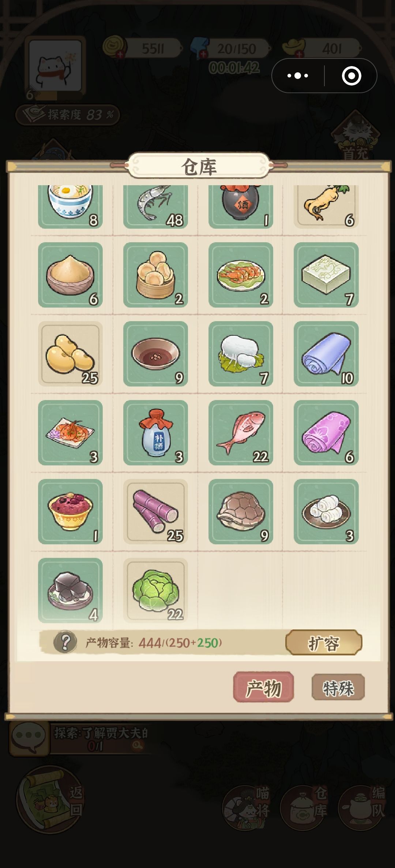The image size is (395, 868).
Task: Select the purple sugarcane item
Action: point(155,511)
